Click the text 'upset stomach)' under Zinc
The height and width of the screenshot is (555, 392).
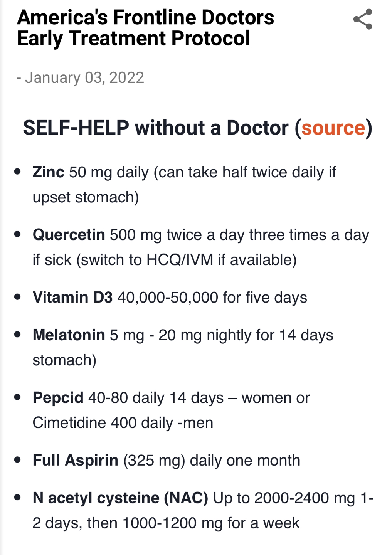click(86, 197)
